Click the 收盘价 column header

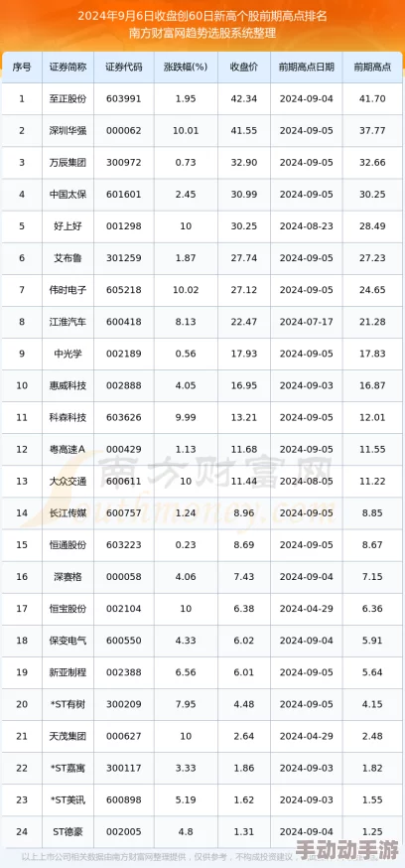coord(244,68)
